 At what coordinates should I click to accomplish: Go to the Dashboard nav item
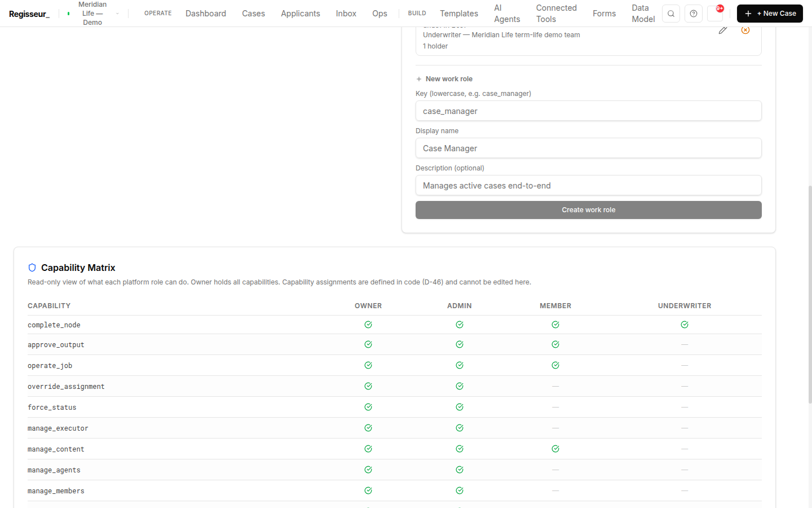pyautogui.click(x=206, y=14)
